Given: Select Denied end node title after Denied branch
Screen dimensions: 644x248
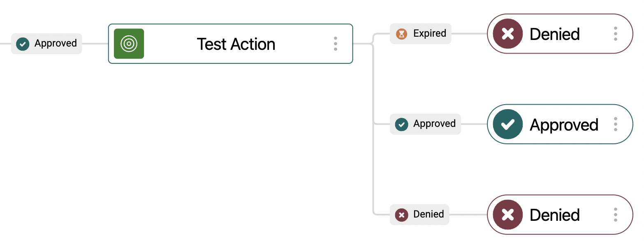Looking at the screenshot, I should (555, 215).
